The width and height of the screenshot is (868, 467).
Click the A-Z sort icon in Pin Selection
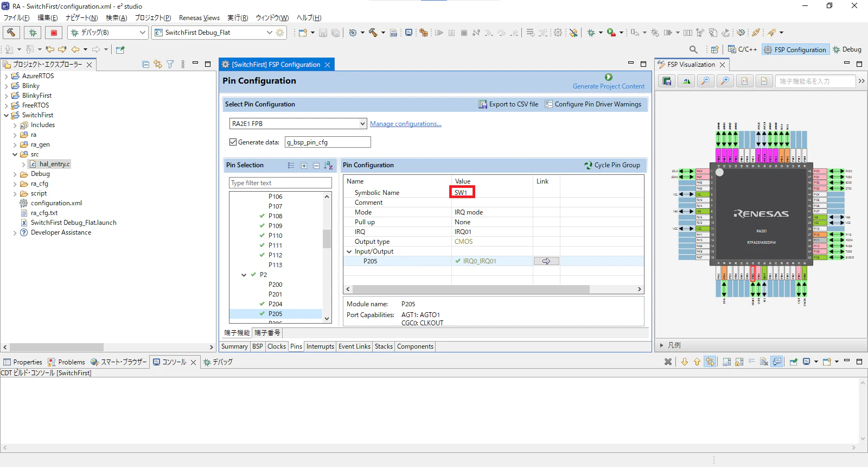[x=328, y=166]
